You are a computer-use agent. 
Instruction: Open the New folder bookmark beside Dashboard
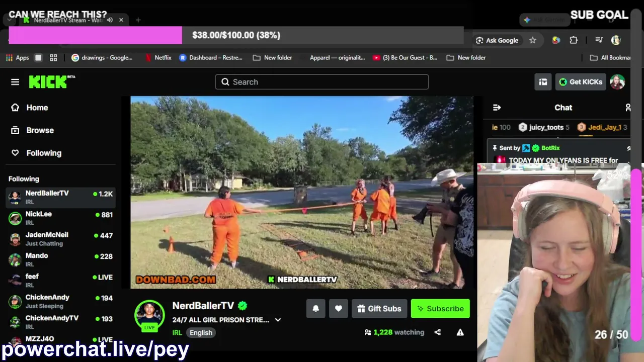click(x=272, y=58)
